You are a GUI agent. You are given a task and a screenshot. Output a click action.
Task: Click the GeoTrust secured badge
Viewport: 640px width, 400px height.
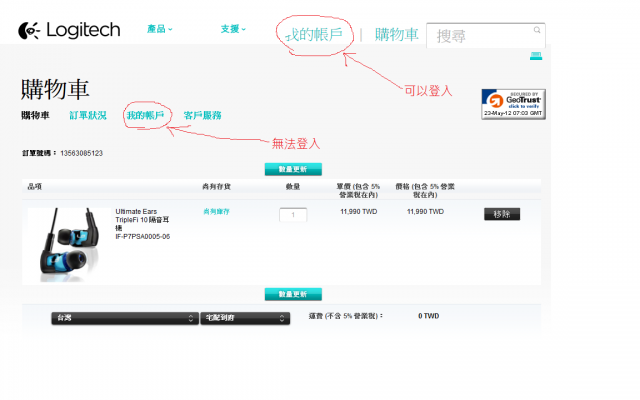pyautogui.click(x=513, y=104)
